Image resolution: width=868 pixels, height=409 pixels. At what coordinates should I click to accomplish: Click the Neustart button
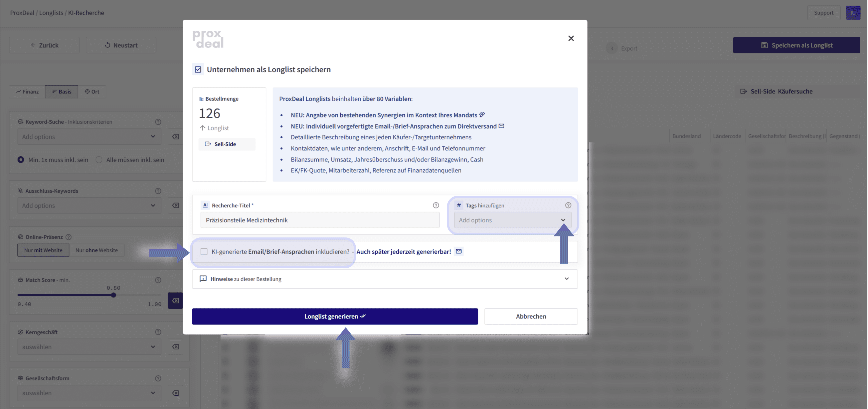pyautogui.click(x=121, y=45)
